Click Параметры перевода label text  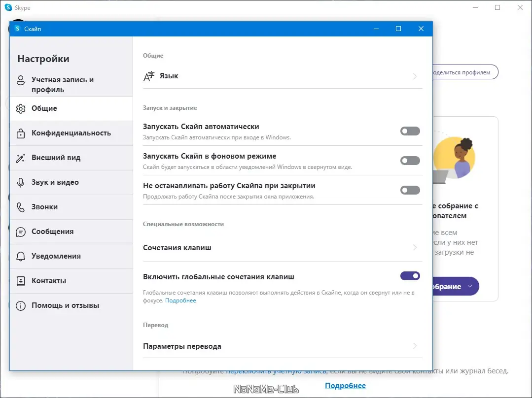click(182, 346)
